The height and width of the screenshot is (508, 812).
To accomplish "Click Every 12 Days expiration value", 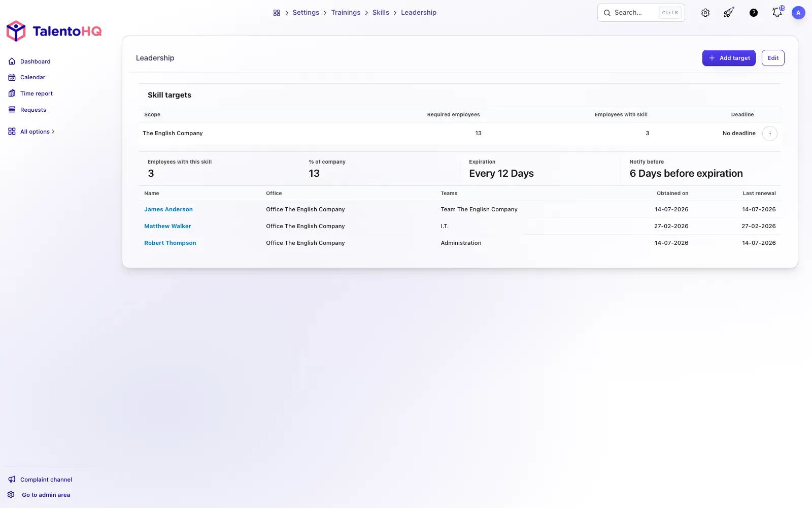I will coord(501,173).
